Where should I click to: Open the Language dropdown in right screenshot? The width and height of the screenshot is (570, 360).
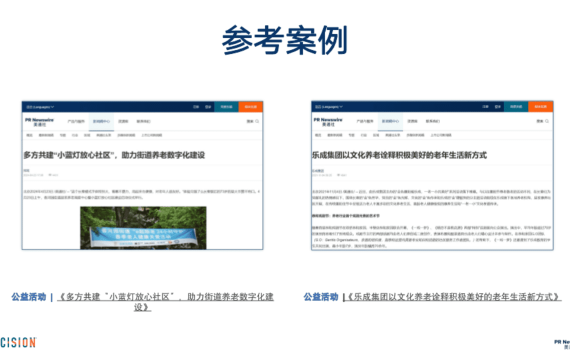pyautogui.click(x=329, y=107)
